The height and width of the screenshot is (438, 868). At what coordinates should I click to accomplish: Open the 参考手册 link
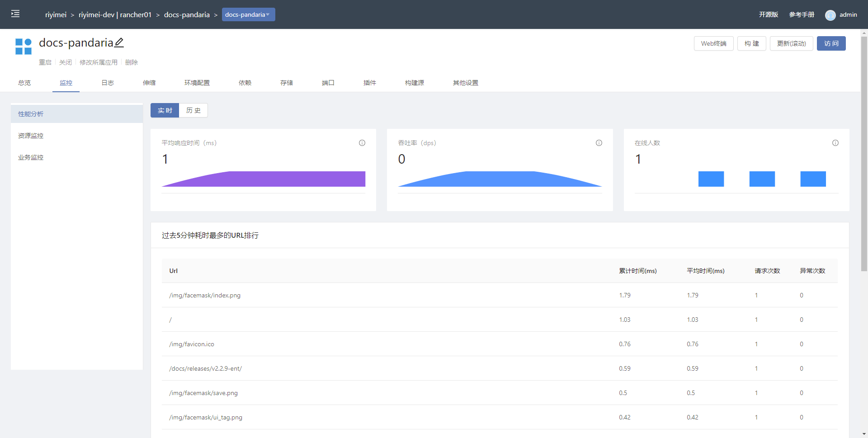tap(802, 14)
